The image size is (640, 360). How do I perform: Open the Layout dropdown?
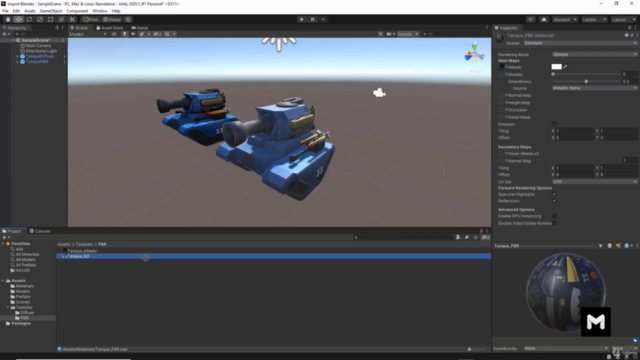623,20
